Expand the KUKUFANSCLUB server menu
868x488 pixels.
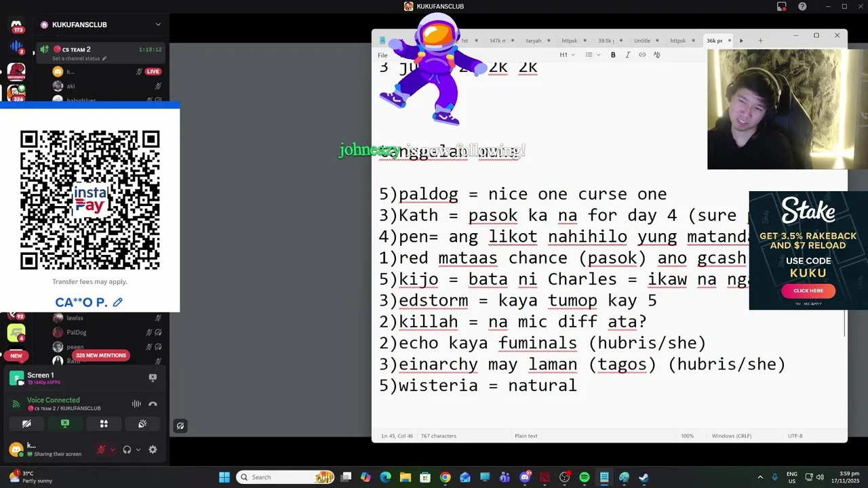(x=158, y=24)
